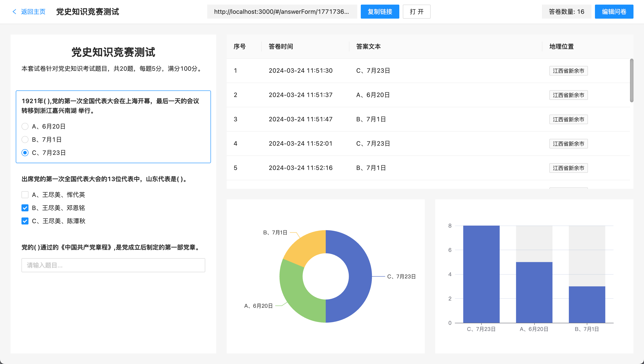Uncheck the box C、王尽美、陈潭秋
The width and height of the screenshot is (644, 364).
click(25, 221)
